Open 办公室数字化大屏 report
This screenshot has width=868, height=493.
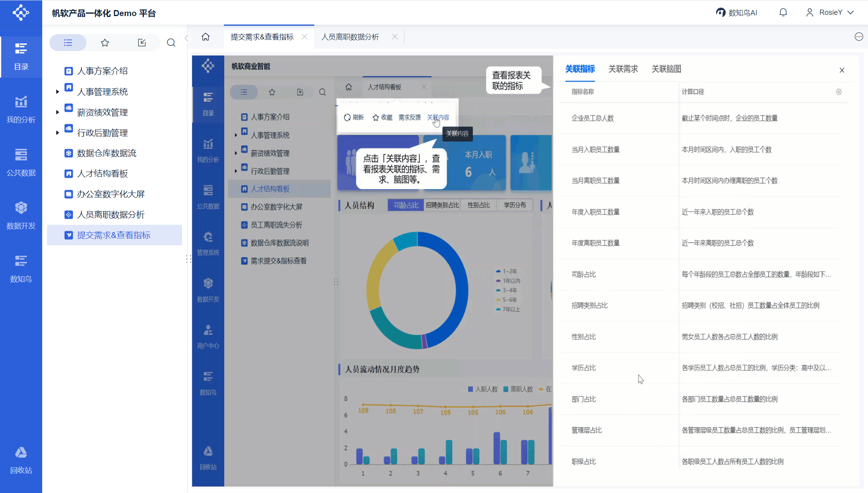pyautogui.click(x=111, y=194)
